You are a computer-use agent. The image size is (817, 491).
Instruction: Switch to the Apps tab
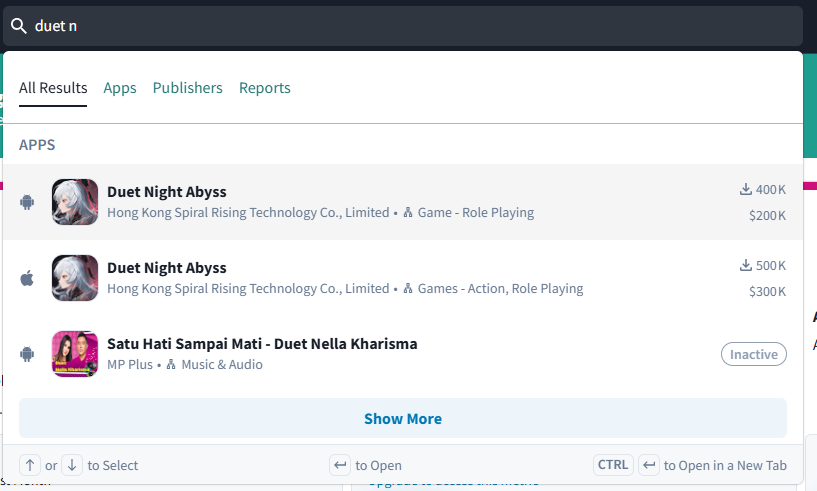[120, 88]
